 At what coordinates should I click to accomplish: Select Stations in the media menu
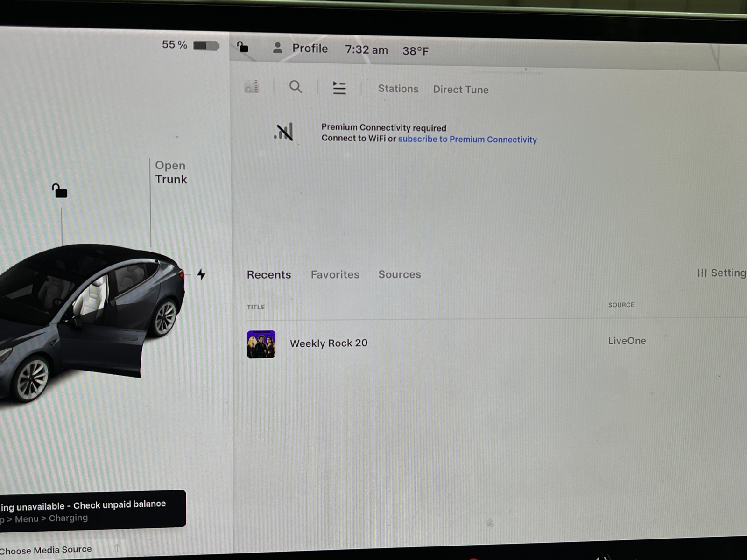click(398, 89)
